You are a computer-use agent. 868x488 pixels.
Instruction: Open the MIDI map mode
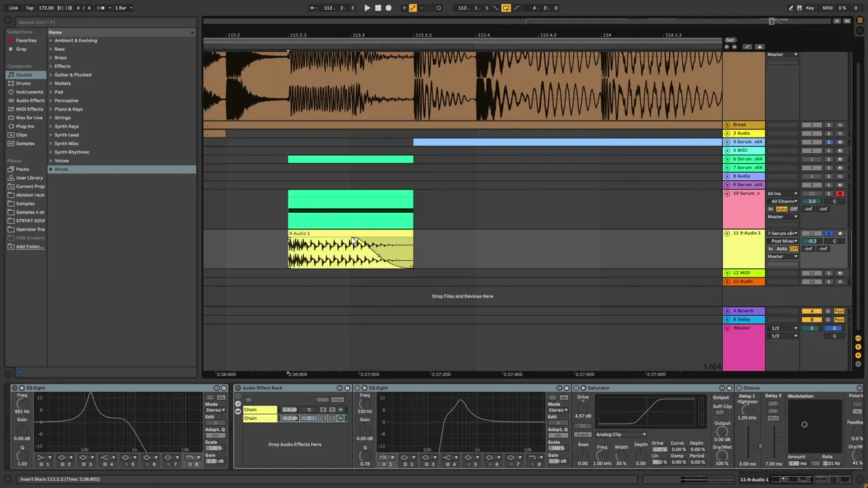(x=827, y=8)
